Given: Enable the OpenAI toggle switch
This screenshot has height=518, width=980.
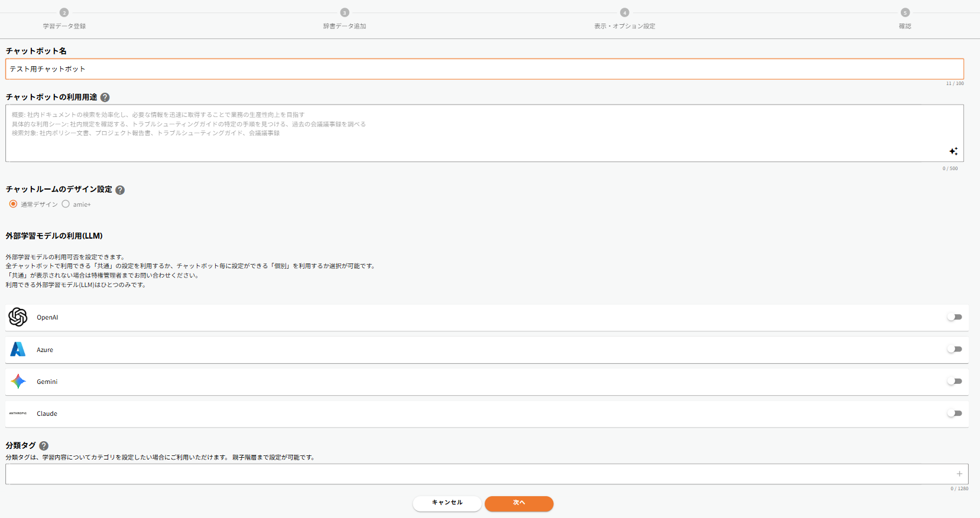Looking at the screenshot, I should click(954, 317).
